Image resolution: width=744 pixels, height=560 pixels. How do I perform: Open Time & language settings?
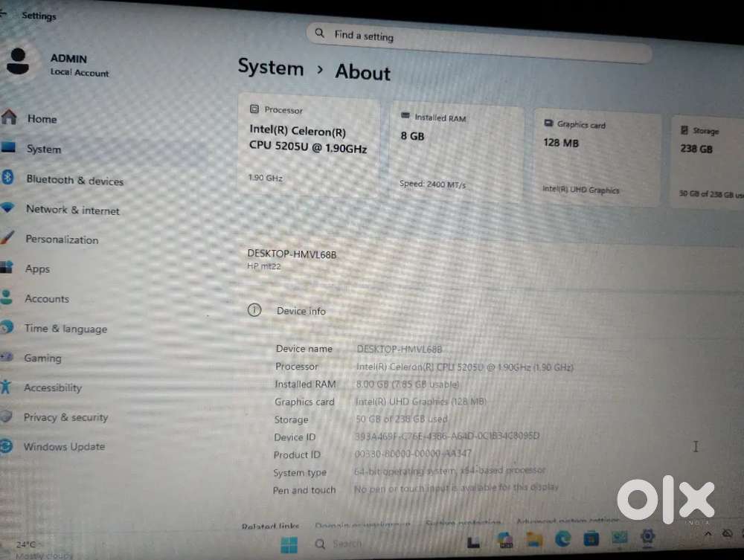65,328
